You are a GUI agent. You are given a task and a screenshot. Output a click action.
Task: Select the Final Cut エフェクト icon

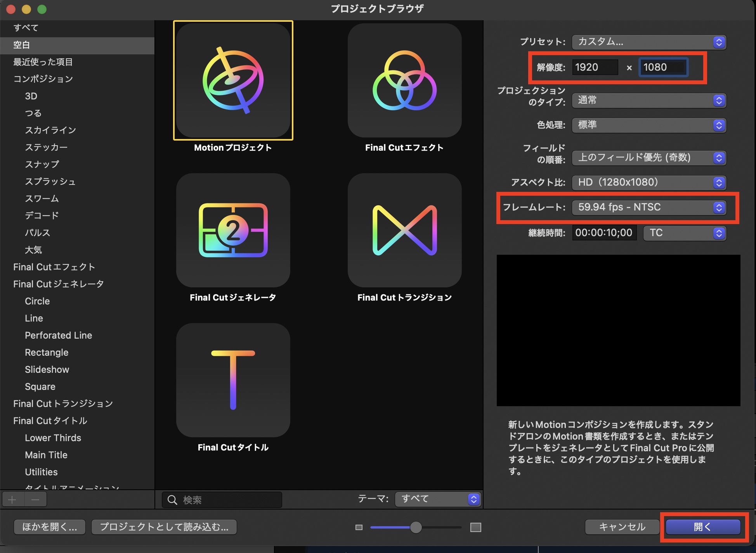[x=404, y=80]
